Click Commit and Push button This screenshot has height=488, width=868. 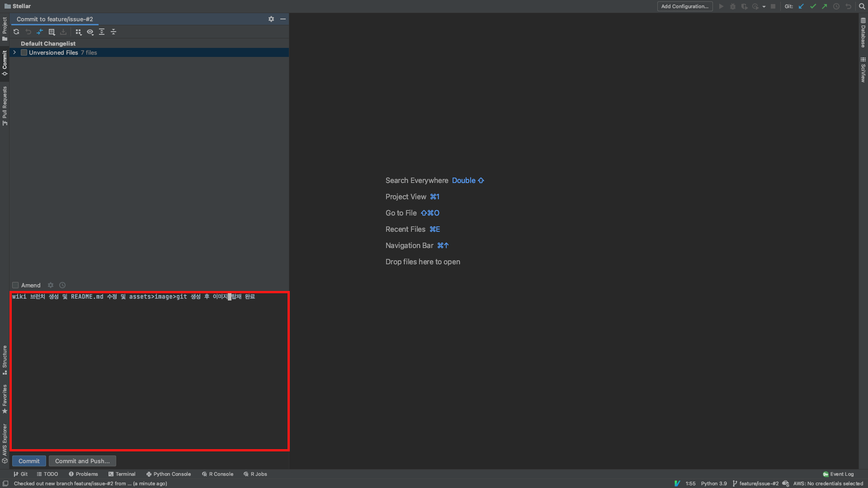(x=82, y=461)
